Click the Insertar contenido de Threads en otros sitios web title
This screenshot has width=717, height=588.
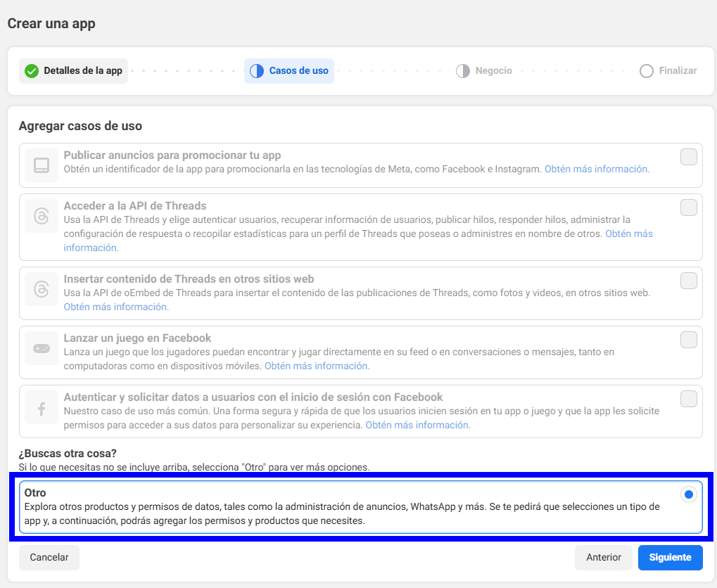189,279
